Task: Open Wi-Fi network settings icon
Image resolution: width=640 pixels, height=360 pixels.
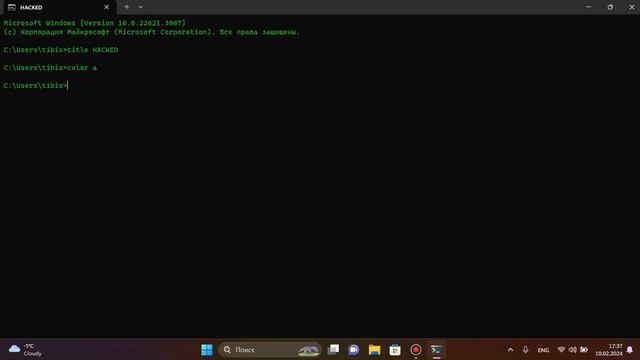Action: tap(561, 350)
